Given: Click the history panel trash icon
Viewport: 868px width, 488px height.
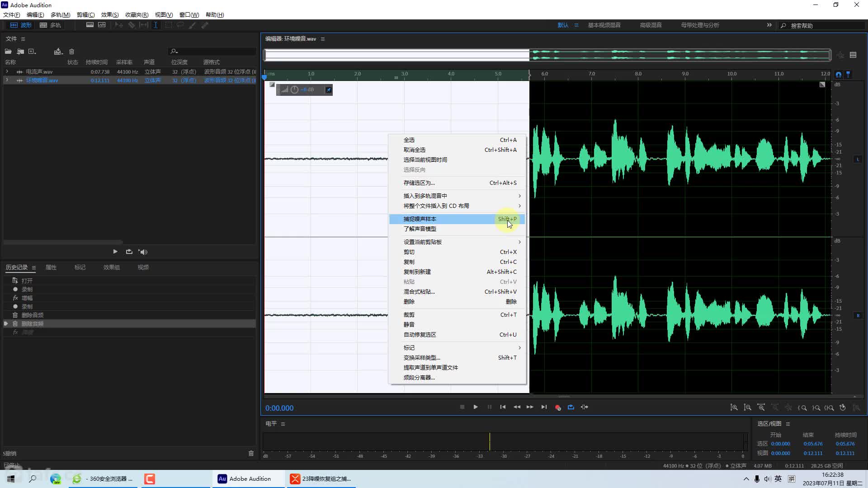Looking at the screenshot, I should pyautogui.click(x=251, y=453).
